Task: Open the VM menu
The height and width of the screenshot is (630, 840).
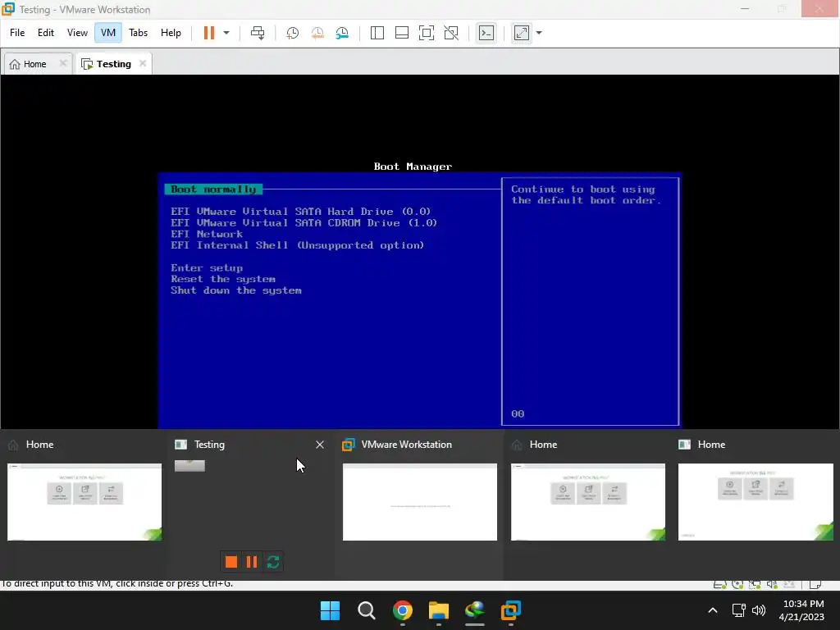Action: click(x=108, y=33)
